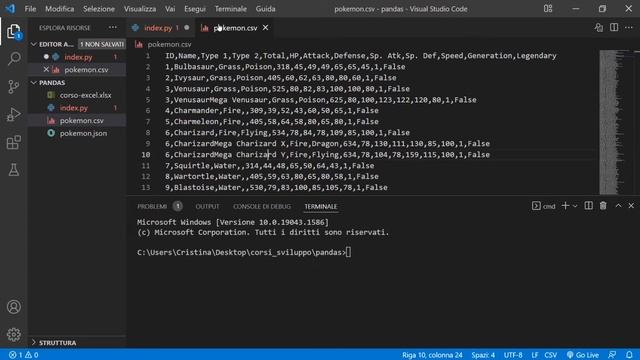Open the Guida menu

tap(265, 9)
